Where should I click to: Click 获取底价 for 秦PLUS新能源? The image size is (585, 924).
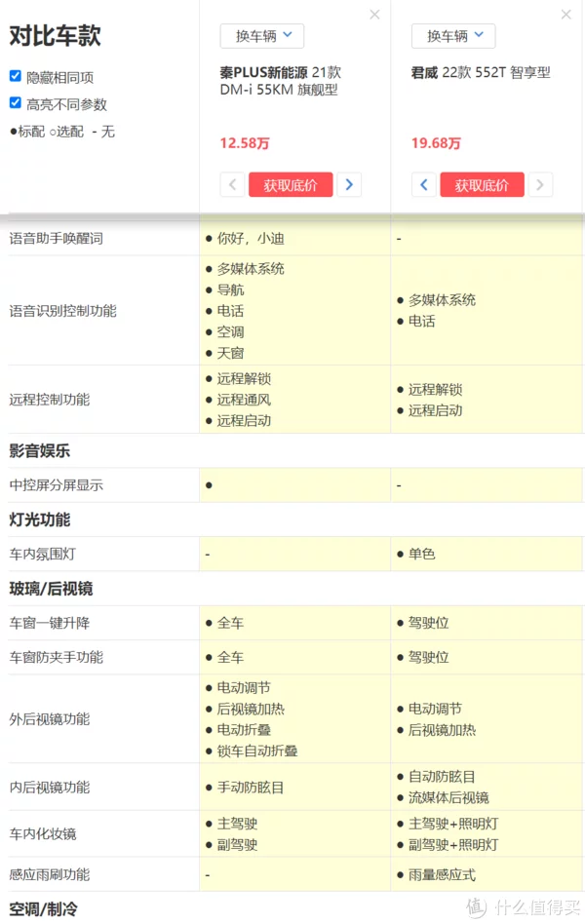point(291,185)
